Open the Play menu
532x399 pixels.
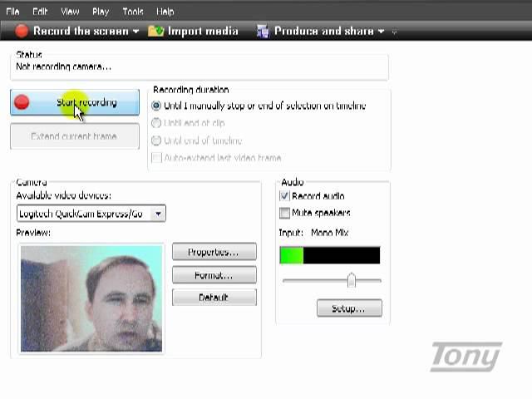click(101, 12)
